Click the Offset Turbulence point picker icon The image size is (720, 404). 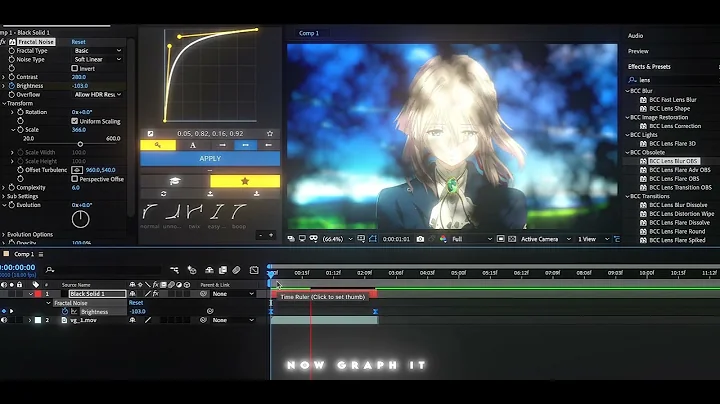pos(77,170)
